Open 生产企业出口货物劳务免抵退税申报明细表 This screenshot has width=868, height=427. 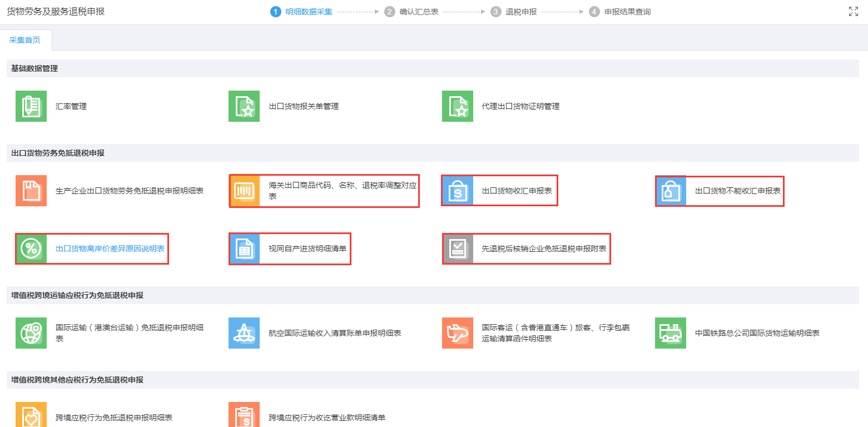pyautogui.click(x=130, y=191)
